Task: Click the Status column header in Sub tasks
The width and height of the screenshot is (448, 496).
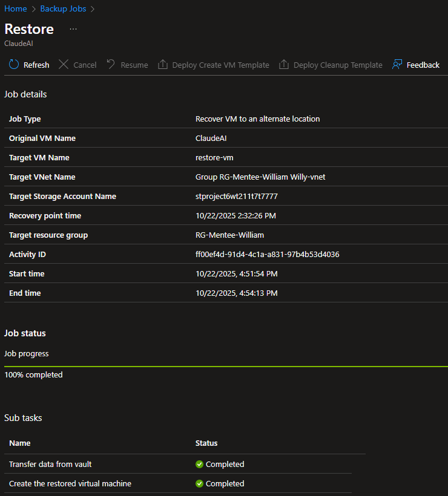Action: (206, 443)
